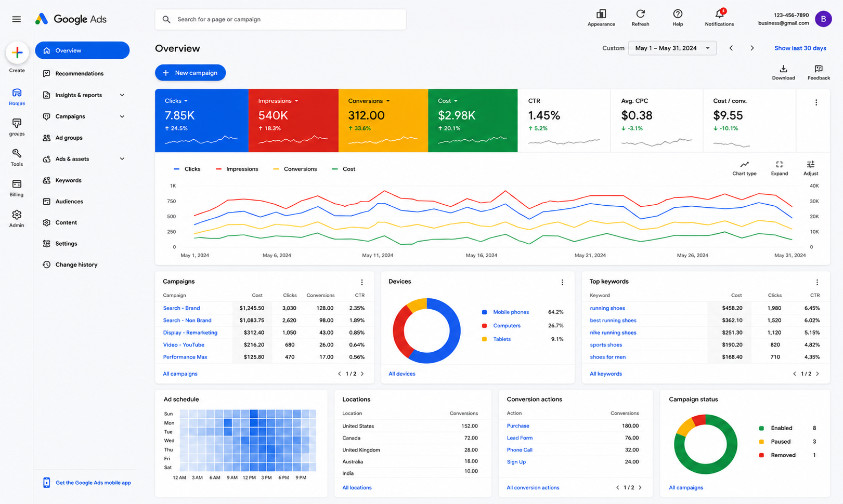Change the Chart type
Image resolution: width=843 pixels, height=504 pixels.
coord(744,168)
